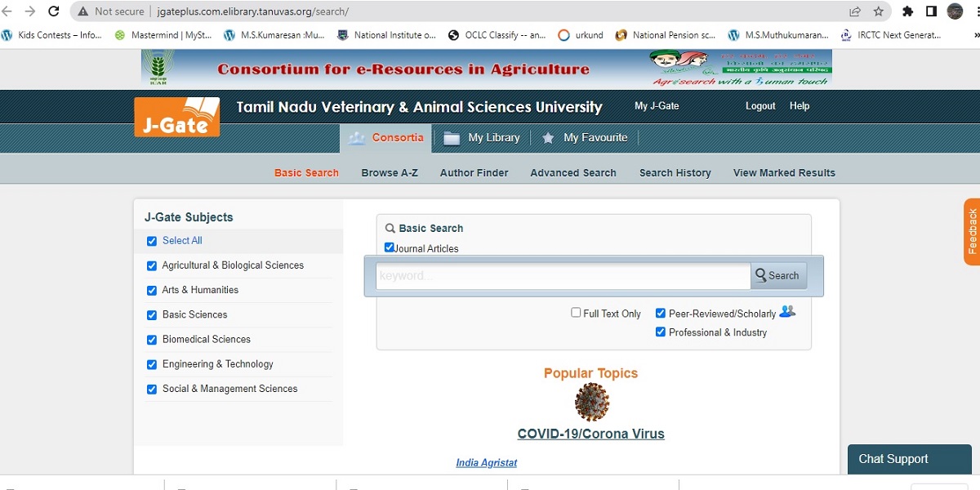The image size is (980, 490).
Task: Uncheck the Arts & Humanities subject
Action: pyautogui.click(x=152, y=290)
